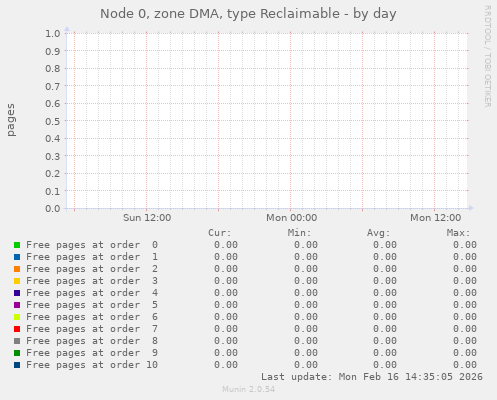
Task: Click the Cur value for order 0
Action: point(226,245)
